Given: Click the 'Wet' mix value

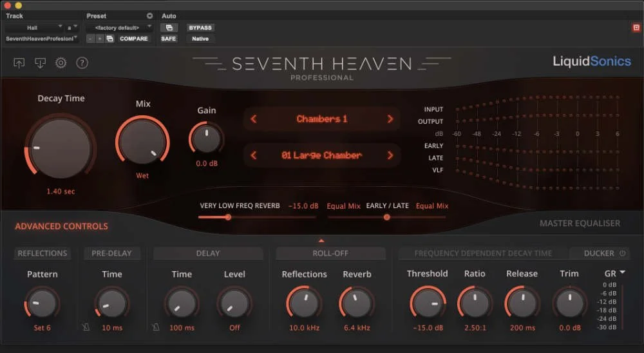Looking at the screenshot, I should click(x=142, y=176).
